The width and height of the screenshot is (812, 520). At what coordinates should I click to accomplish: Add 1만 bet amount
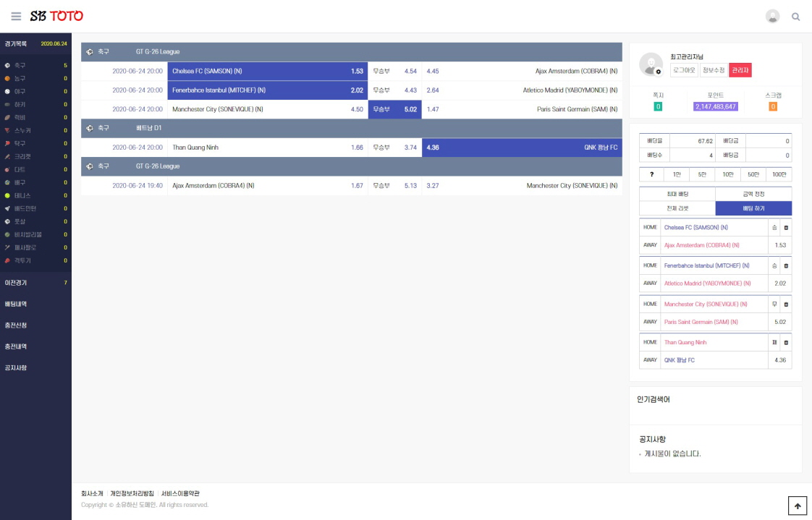point(677,175)
